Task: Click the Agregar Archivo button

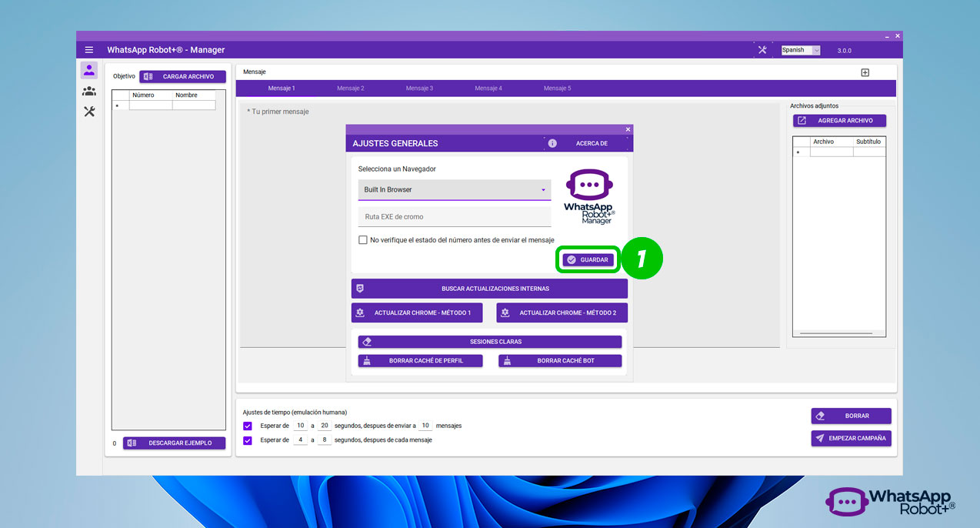Action: (x=839, y=121)
